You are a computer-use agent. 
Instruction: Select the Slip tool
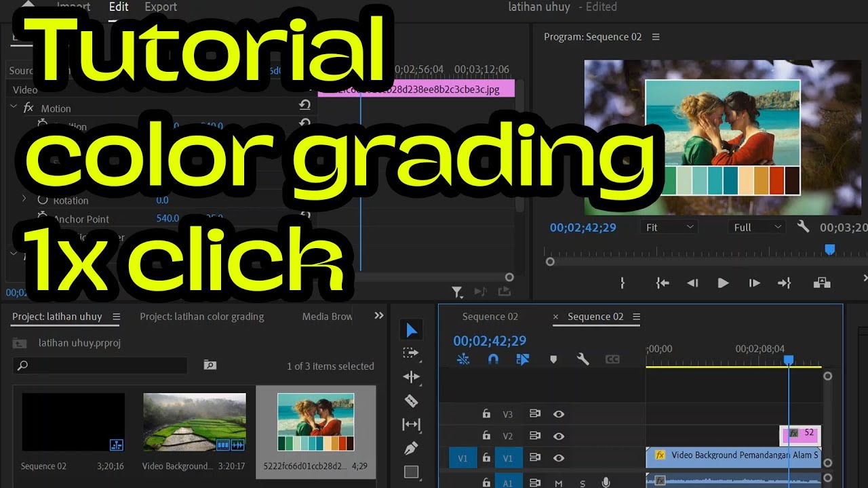point(411,424)
